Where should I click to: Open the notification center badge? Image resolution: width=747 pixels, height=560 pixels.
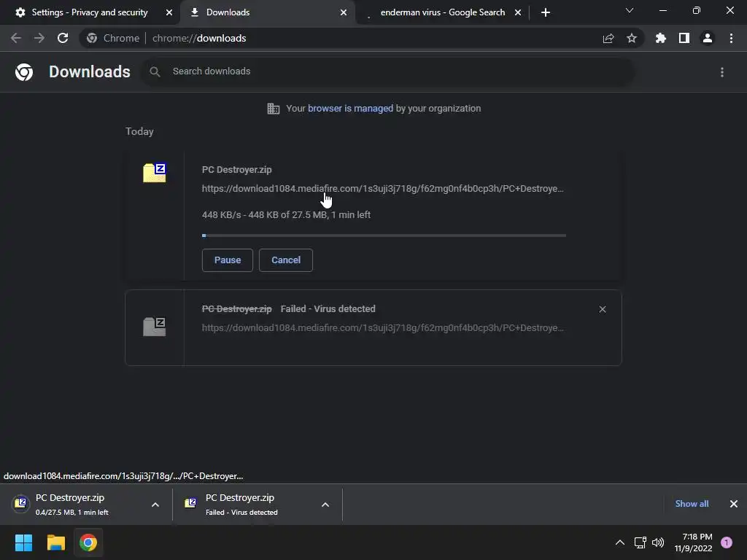pos(727,542)
